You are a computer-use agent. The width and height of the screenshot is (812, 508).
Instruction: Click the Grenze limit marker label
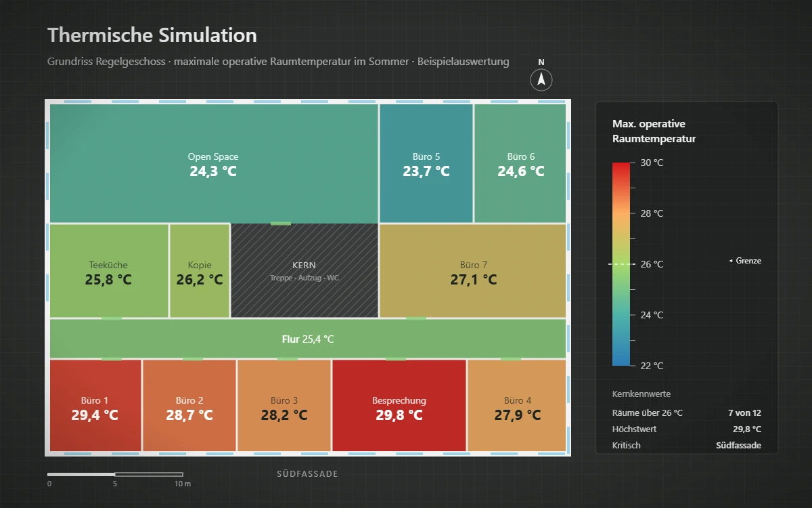tap(745, 261)
